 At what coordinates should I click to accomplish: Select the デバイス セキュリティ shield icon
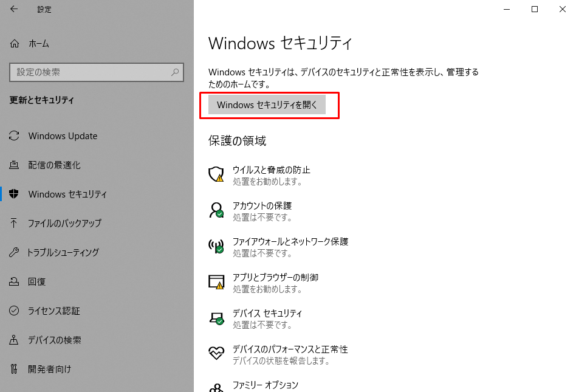(216, 318)
